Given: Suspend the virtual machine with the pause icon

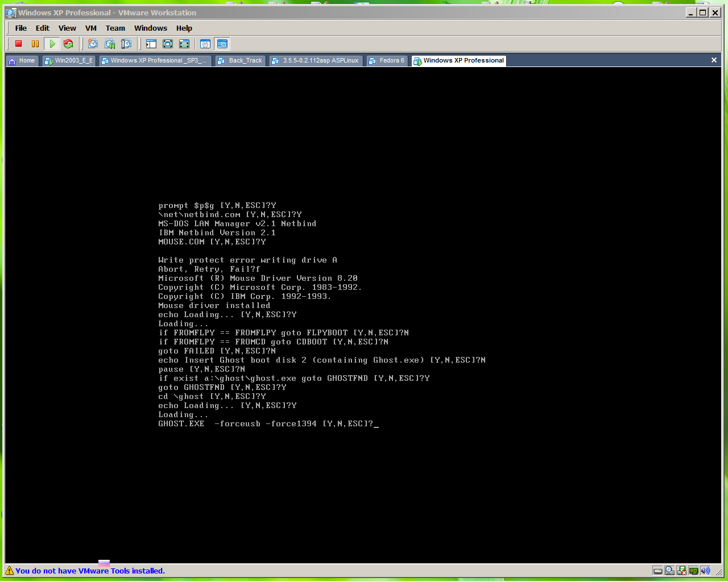Looking at the screenshot, I should pos(35,44).
